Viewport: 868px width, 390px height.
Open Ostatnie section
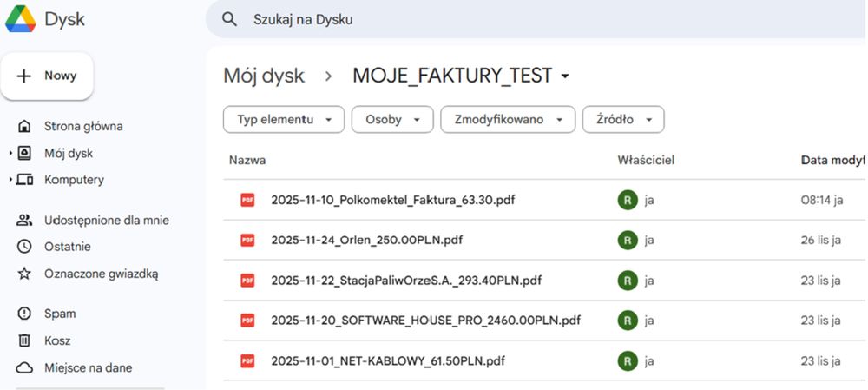click(68, 247)
